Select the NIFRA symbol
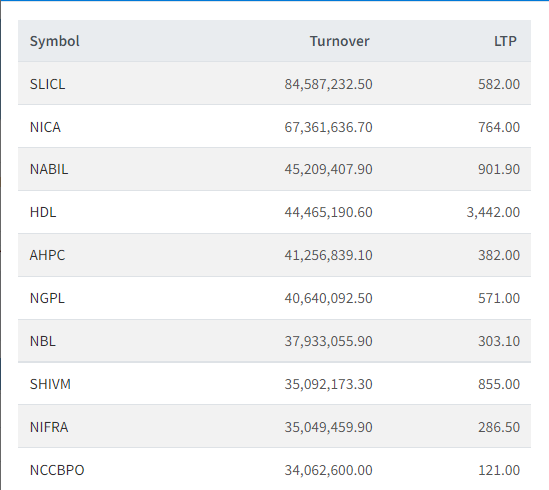Viewport: 549px width, 490px height. tap(49, 427)
